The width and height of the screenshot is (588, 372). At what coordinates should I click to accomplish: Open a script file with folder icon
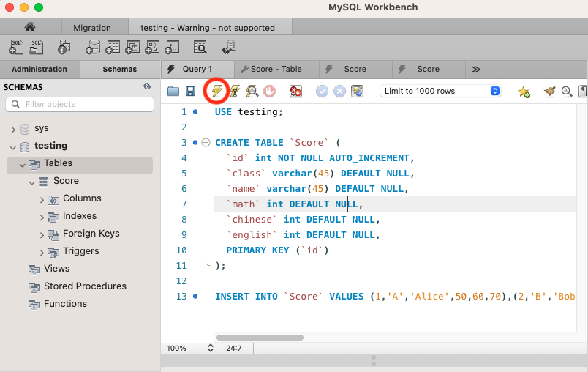click(x=173, y=91)
